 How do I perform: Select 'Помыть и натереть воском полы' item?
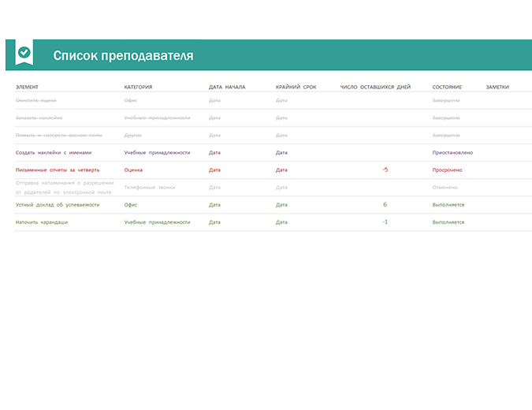59,135
